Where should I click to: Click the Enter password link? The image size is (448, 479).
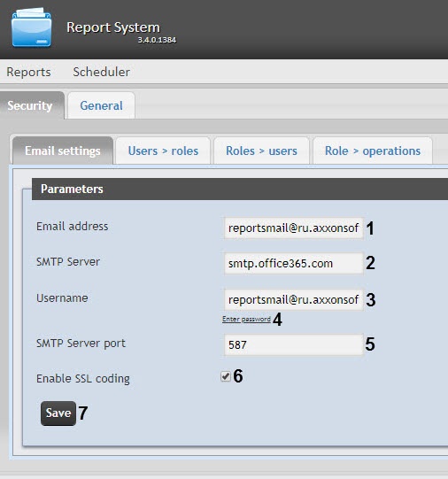(246, 320)
